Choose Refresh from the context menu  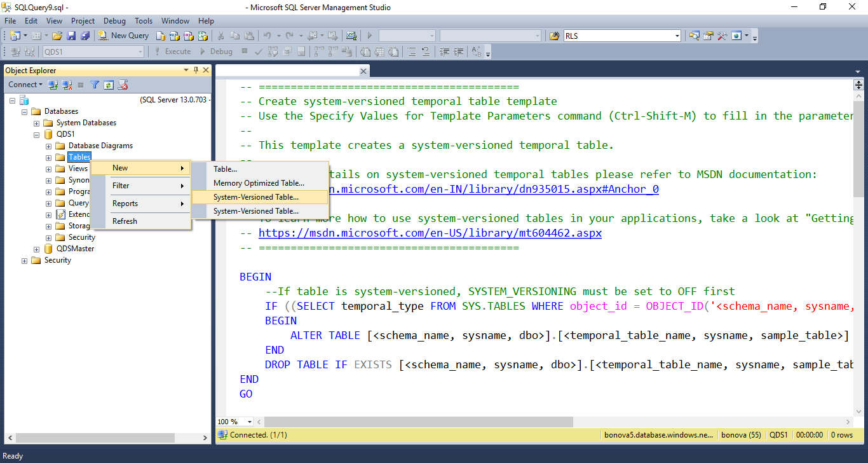[x=125, y=221]
